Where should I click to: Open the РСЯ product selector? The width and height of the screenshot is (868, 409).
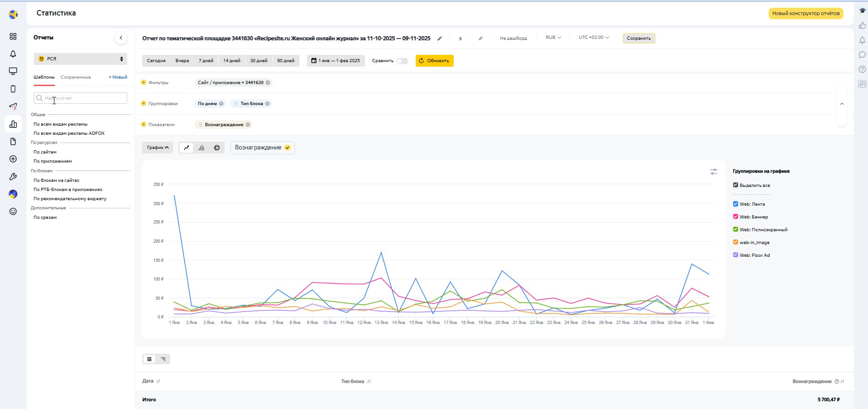click(x=80, y=59)
